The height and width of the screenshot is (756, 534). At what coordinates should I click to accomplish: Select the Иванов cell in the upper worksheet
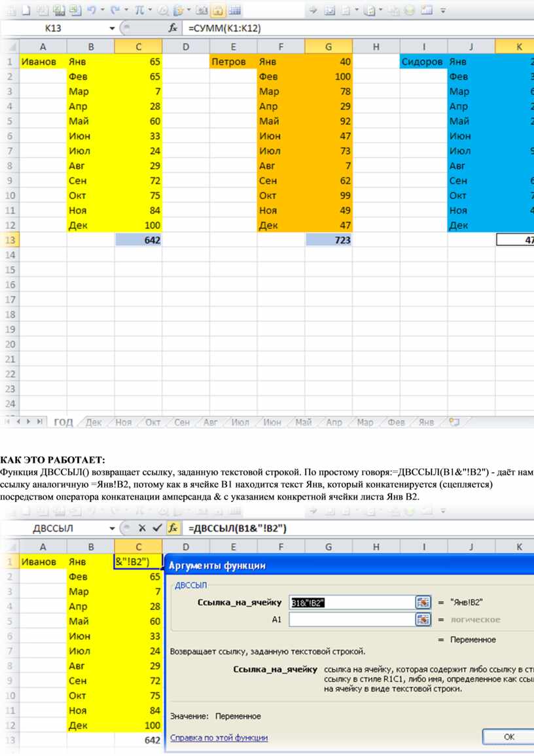click(x=43, y=62)
